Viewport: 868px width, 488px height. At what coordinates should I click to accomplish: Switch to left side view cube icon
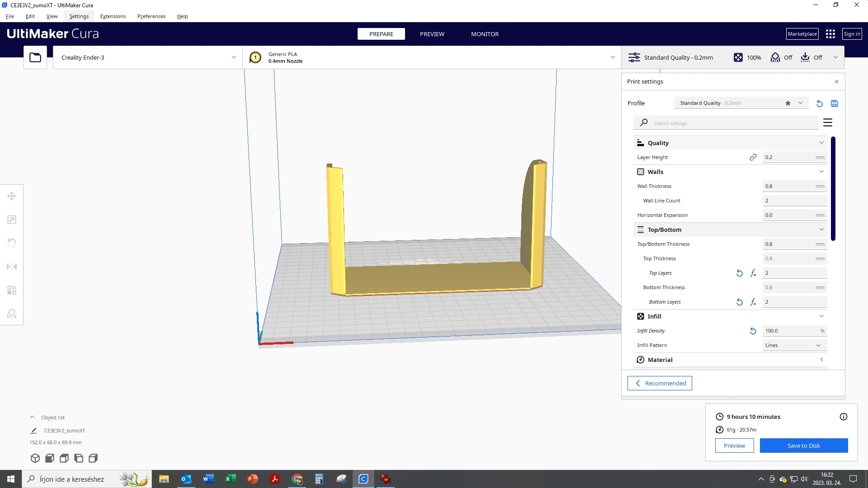click(x=79, y=458)
